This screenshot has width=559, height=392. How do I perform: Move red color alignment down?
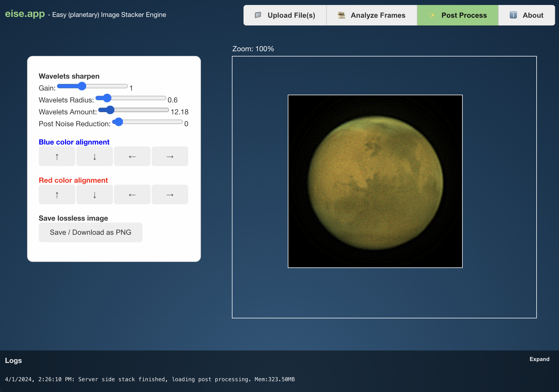tap(95, 195)
